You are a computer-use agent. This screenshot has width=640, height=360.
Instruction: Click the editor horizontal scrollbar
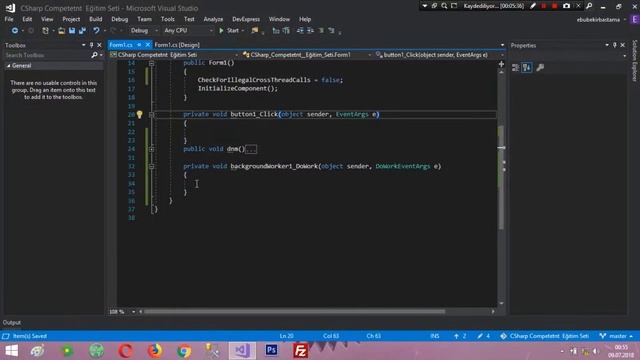point(294,312)
